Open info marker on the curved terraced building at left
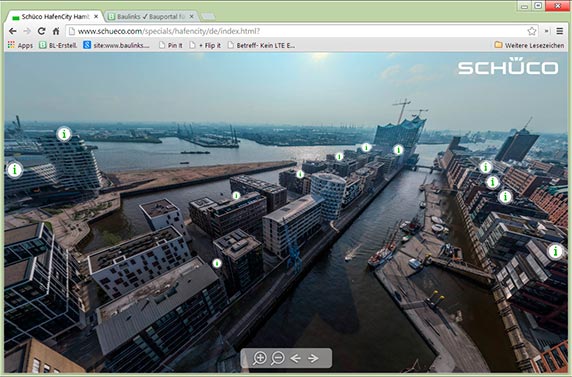This screenshot has height=377, width=572. (x=64, y=134)
